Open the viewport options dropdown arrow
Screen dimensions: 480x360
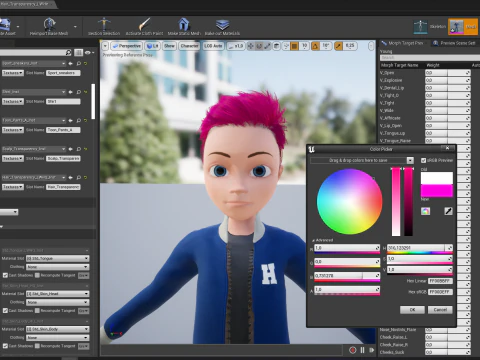pyautogui.click(x=105, y=46)
